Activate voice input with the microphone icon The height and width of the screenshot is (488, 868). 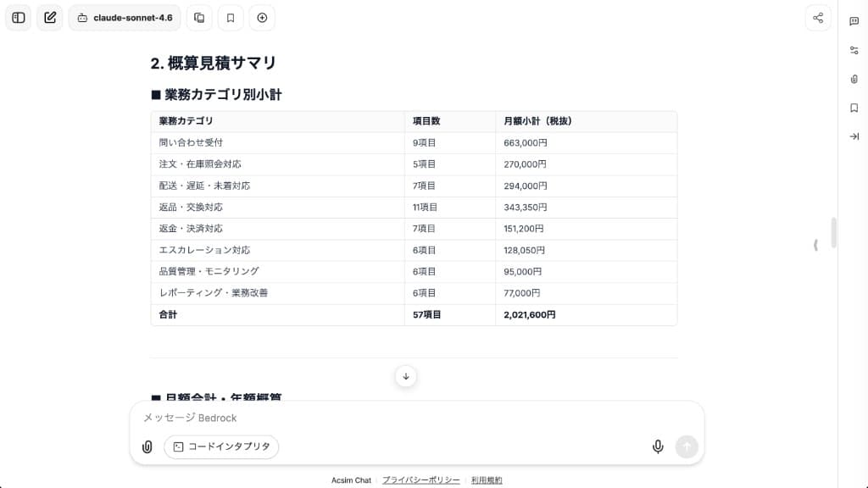[658, 446]
